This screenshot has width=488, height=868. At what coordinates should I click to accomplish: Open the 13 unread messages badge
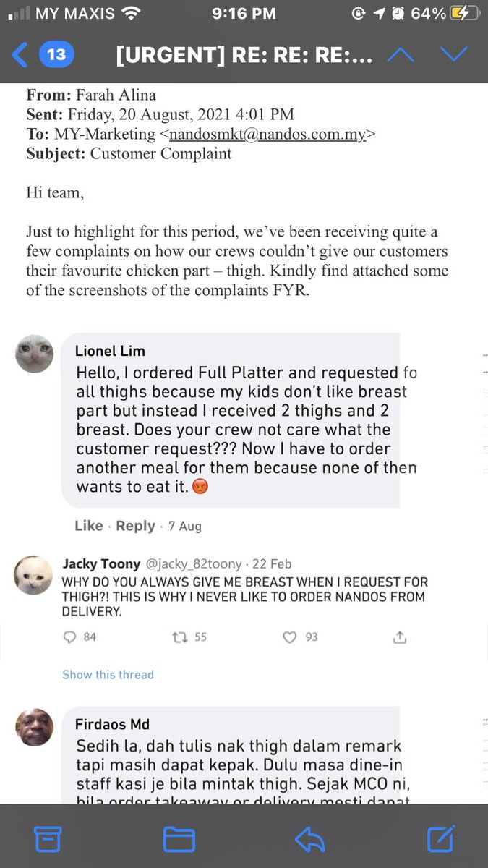coord(56,55)
